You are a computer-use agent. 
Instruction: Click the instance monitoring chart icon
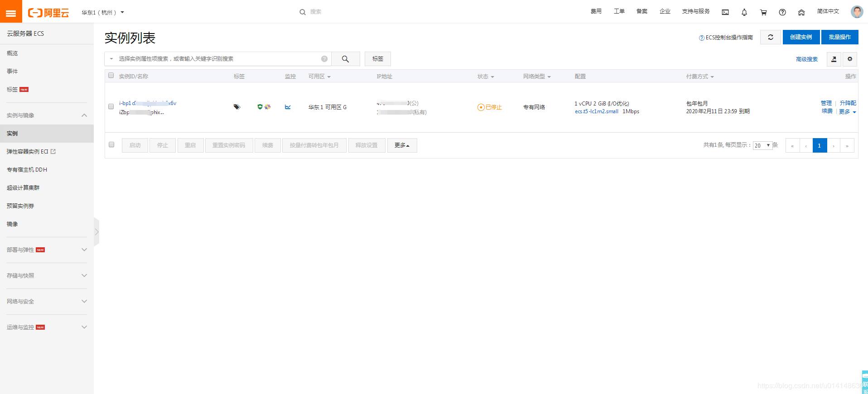pyautogui.click(x=288, y=107)
